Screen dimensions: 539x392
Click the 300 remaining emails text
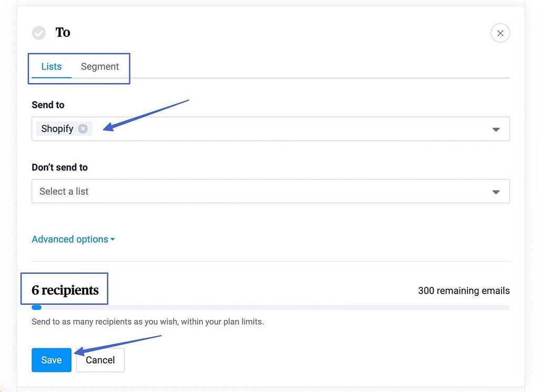[x=463, y=290]
